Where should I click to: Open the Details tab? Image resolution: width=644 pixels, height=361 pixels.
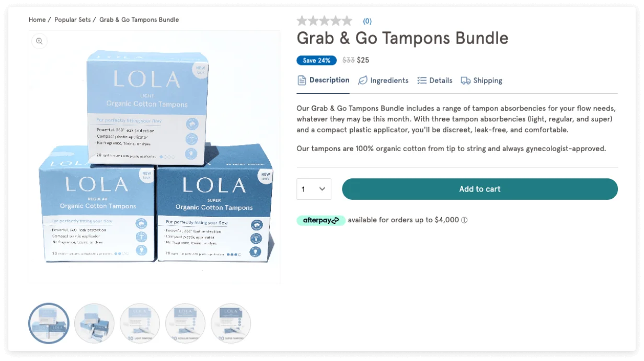click(x=435, y=81)
